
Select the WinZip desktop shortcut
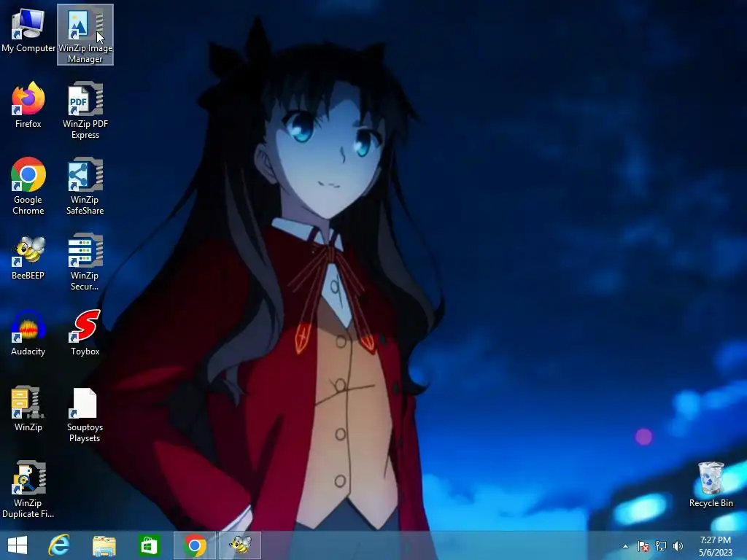[28, 408]
